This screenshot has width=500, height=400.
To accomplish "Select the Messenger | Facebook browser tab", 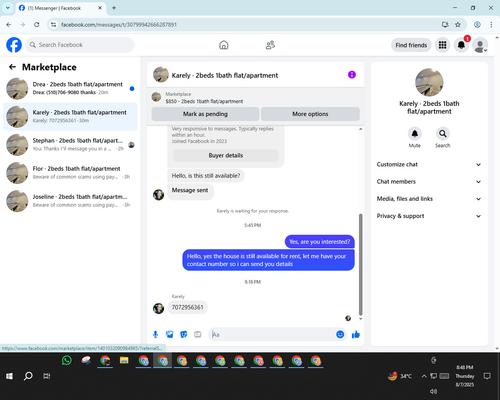I will (x=60, y=8).
